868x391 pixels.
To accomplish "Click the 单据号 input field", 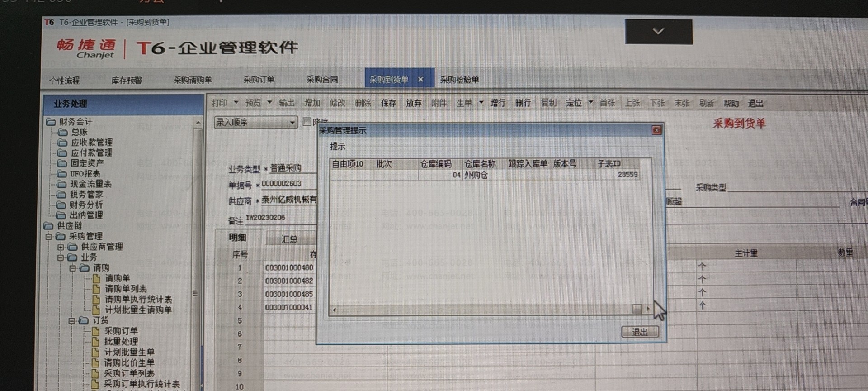I will tap(288, 184).
